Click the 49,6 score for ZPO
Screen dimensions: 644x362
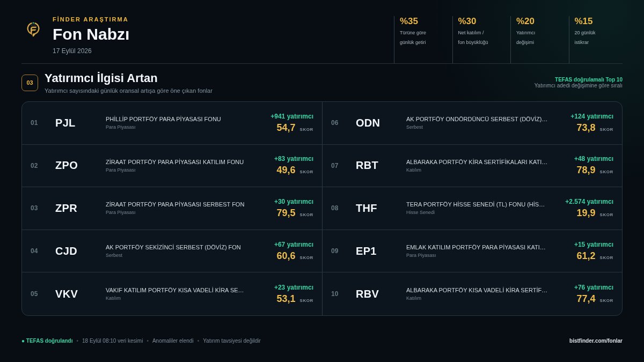tap(286, 170)
